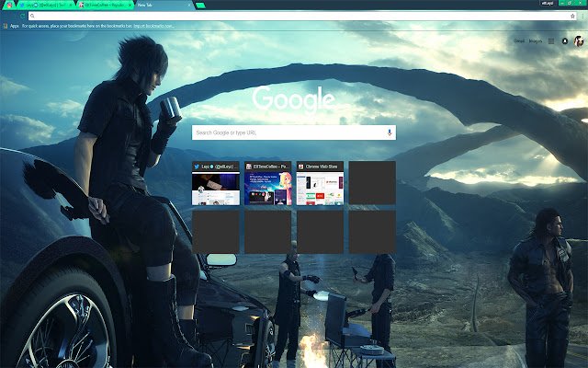Focus the browser address bar
The height and width of the screenshot is (368, 588).
(x=300, y=16)
